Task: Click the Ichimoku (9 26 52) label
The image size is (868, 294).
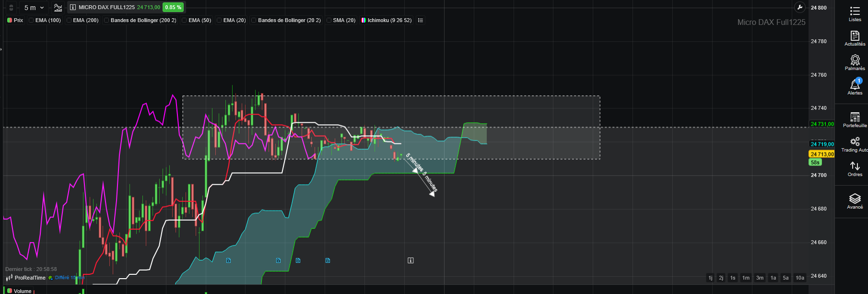Action: coord(389,20)
